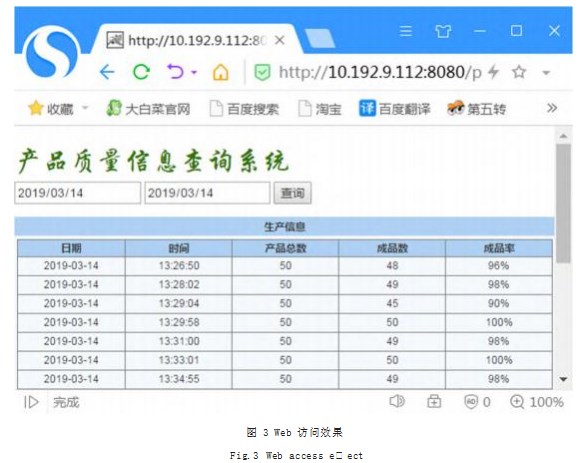Image resolution: width=587 pixels, height=463 pixels.
Task: Open the 百度翻译 bookmark
Action: pyautogui.click(x=395, y=109)
